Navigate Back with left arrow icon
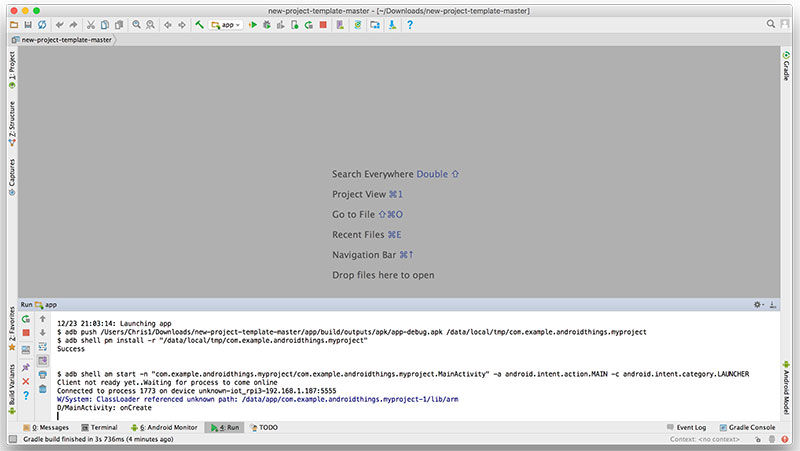The width and height of the screenshot is (800, 451). 168,24
